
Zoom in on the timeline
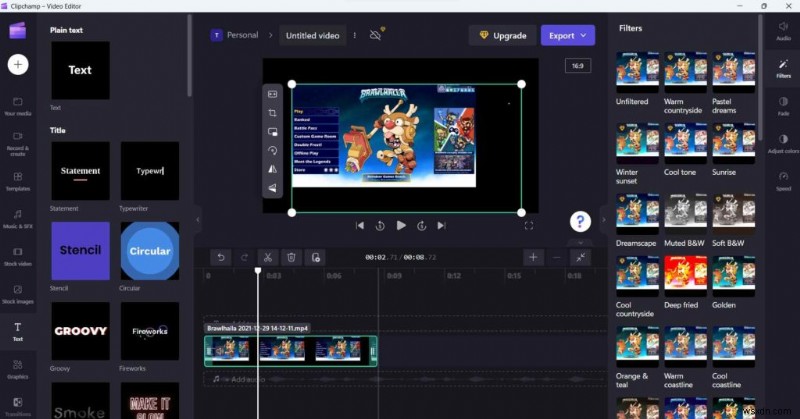click(x=533, y=258)
